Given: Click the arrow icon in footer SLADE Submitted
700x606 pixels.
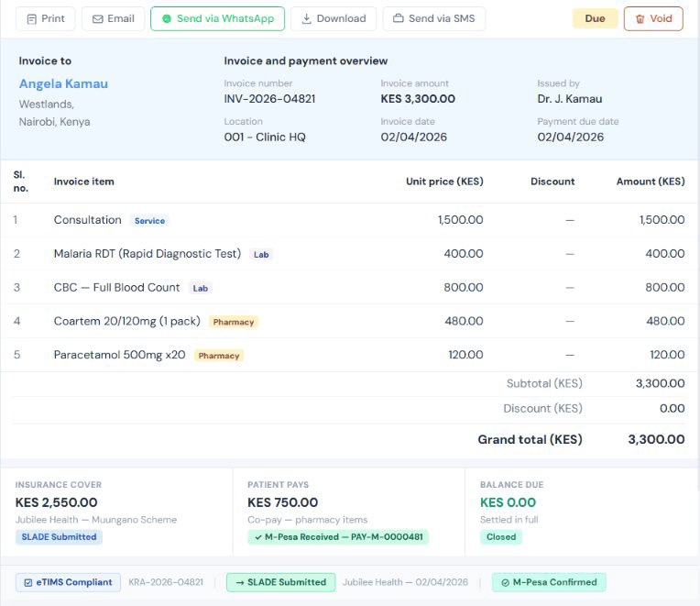Looking at the screenshot, I should [240, 583].
